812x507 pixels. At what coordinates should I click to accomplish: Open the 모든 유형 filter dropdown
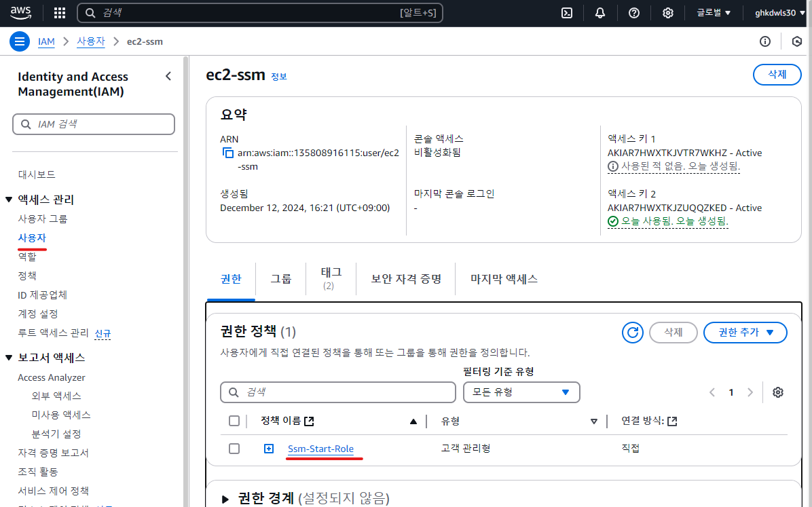click(x=521, y=392)
